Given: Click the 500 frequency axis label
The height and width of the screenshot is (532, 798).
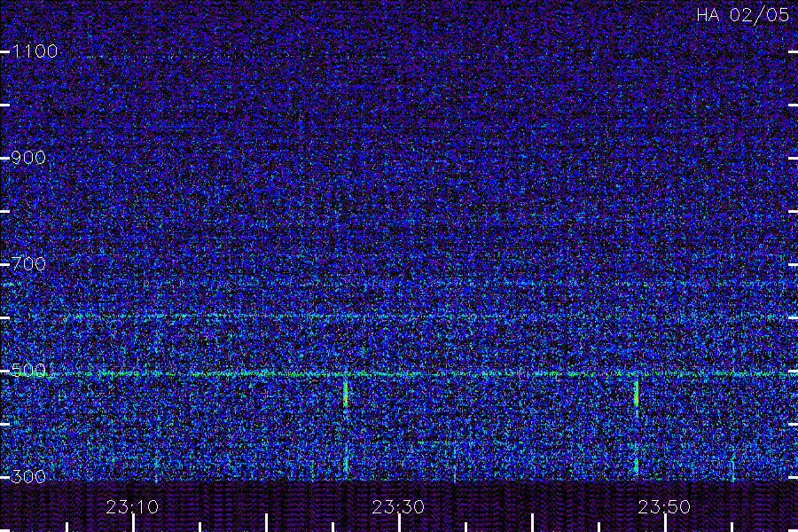Looking at the screenshot, I should coord(28,370).
